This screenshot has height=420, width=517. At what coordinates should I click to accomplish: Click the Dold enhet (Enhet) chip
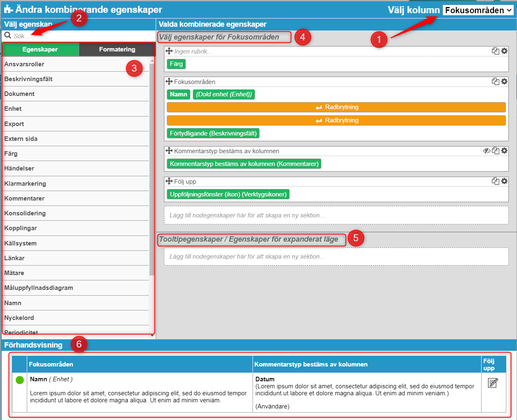pos(224,94)
